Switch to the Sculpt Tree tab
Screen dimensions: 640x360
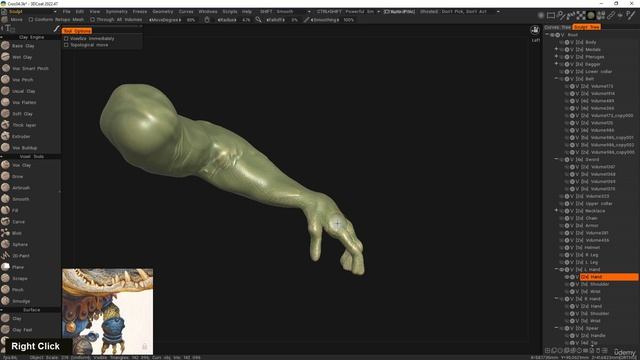[x=587, y=27]
